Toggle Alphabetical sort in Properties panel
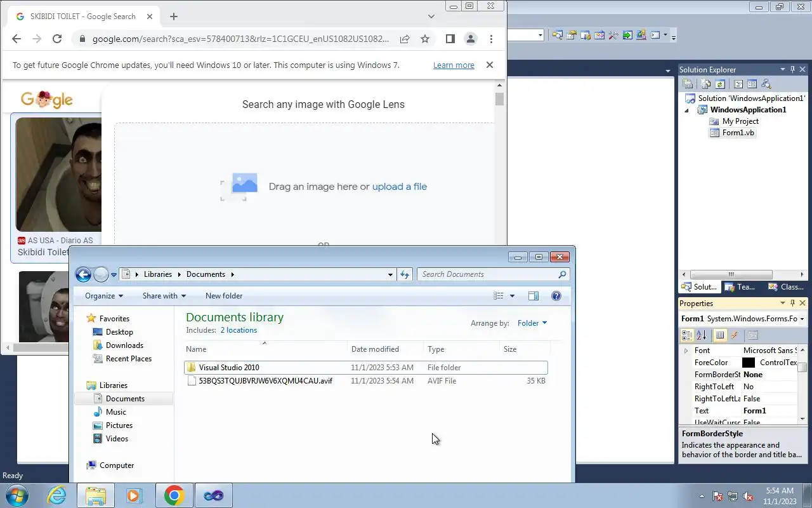 click(701, 335)
